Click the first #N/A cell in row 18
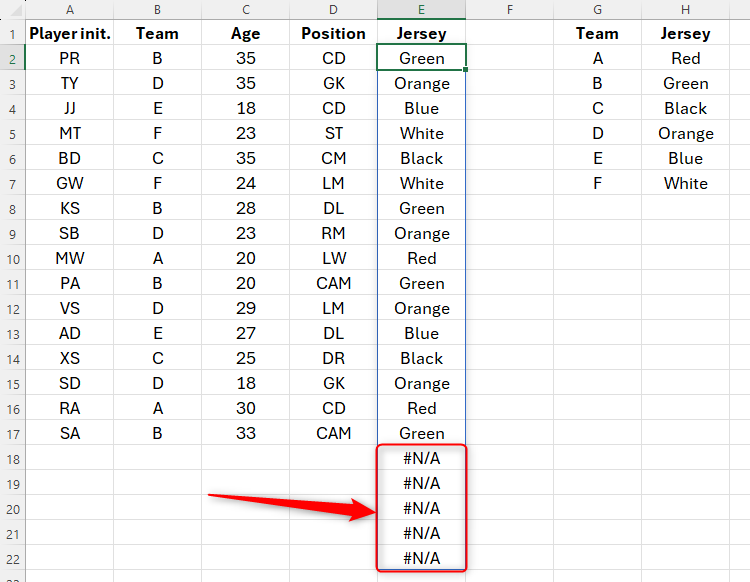Image resolution: width=750 pixels, height=582 pixels. pos(421,458)
